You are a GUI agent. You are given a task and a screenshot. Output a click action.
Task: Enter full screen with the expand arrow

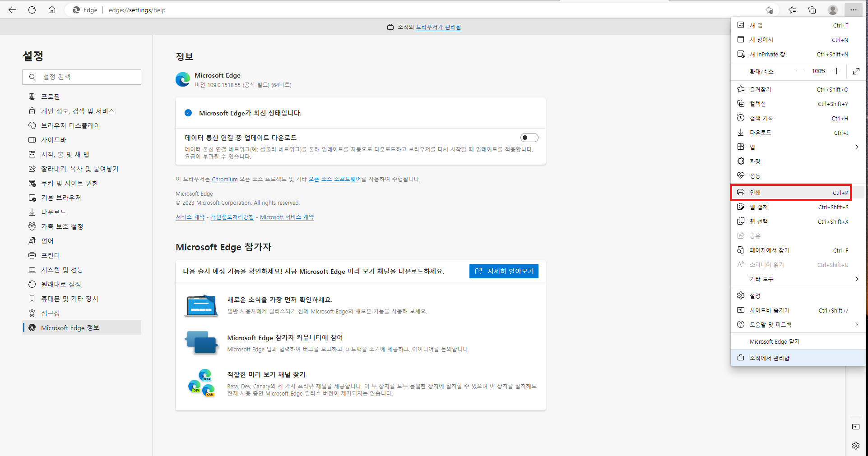[856, 71]
